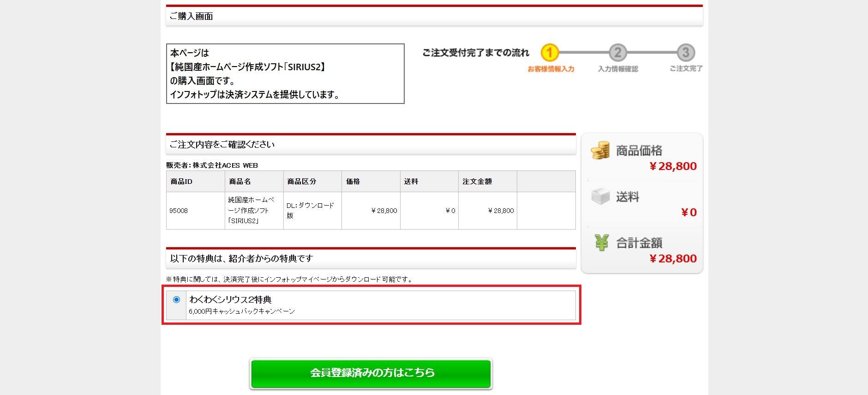Click the DL:ダウンロード版 cell
Viewport: 868px width, 395px height.
point(312,211)
